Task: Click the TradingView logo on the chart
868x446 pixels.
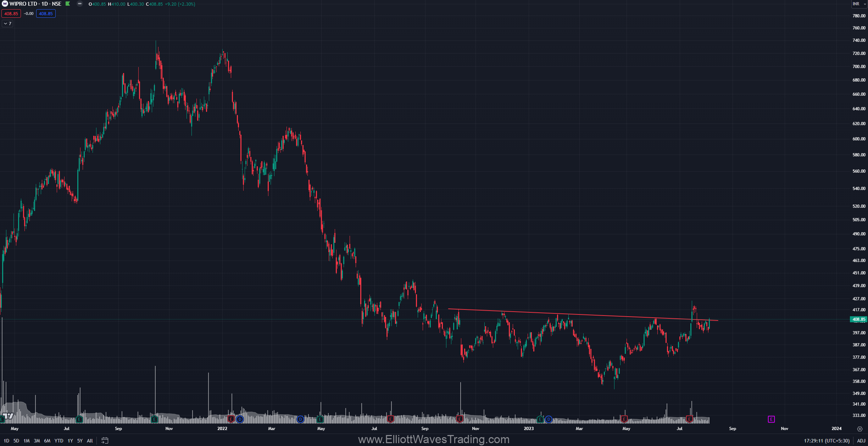Action: (x=8, y=416)
